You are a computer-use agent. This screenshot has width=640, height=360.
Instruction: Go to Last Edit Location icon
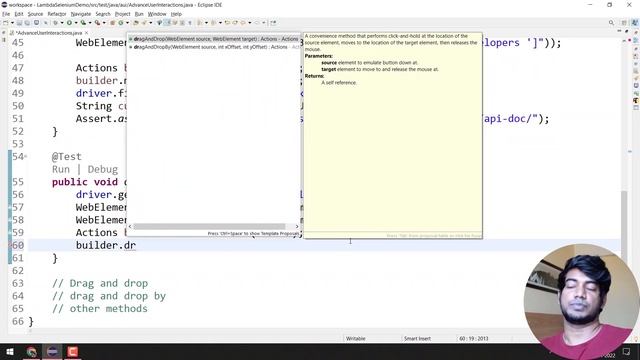click(x=227, y=22)
